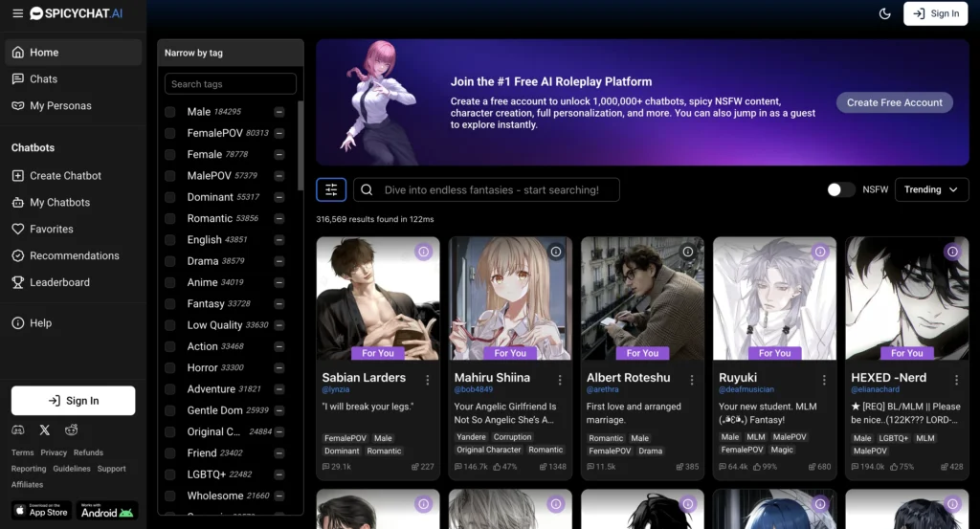Open the Leaderboard page
The image size is (980, 529).
pos(59,282)
